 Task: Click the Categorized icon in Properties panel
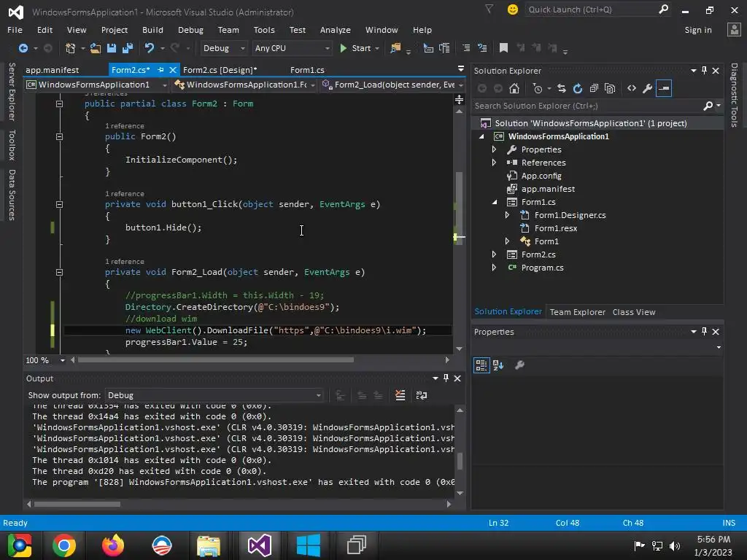(x=481, y=365)
